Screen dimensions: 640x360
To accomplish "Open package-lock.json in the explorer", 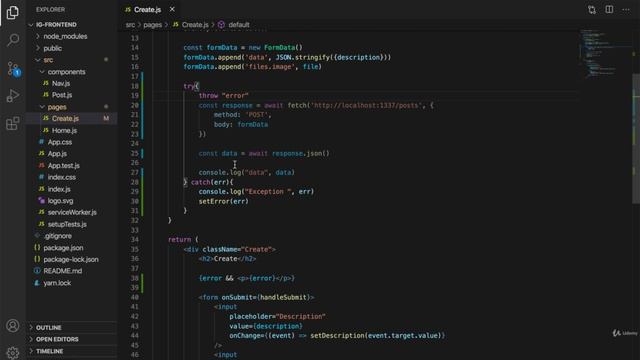I will (x=72, y=260).
